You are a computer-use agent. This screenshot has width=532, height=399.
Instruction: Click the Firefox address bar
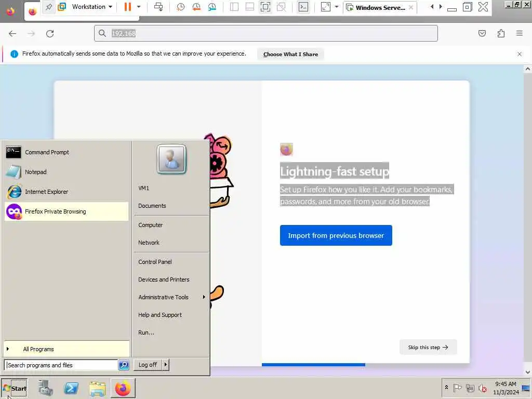(x=266, y=33)
